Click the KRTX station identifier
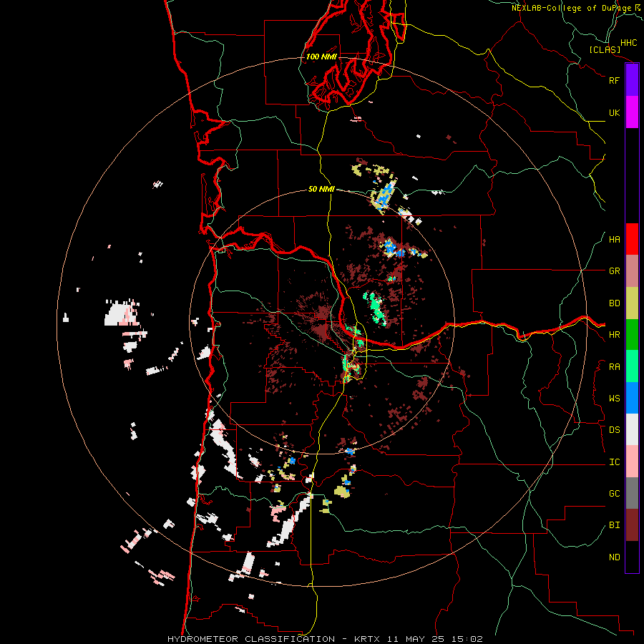644x644 pixels. [367, 639]
